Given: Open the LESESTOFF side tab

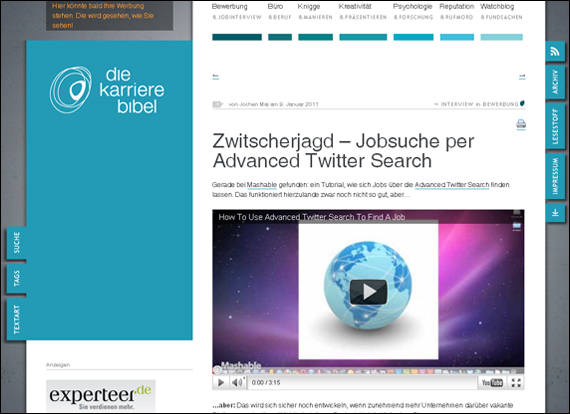Looking at the screenshot, I should [x=555, y=126].
